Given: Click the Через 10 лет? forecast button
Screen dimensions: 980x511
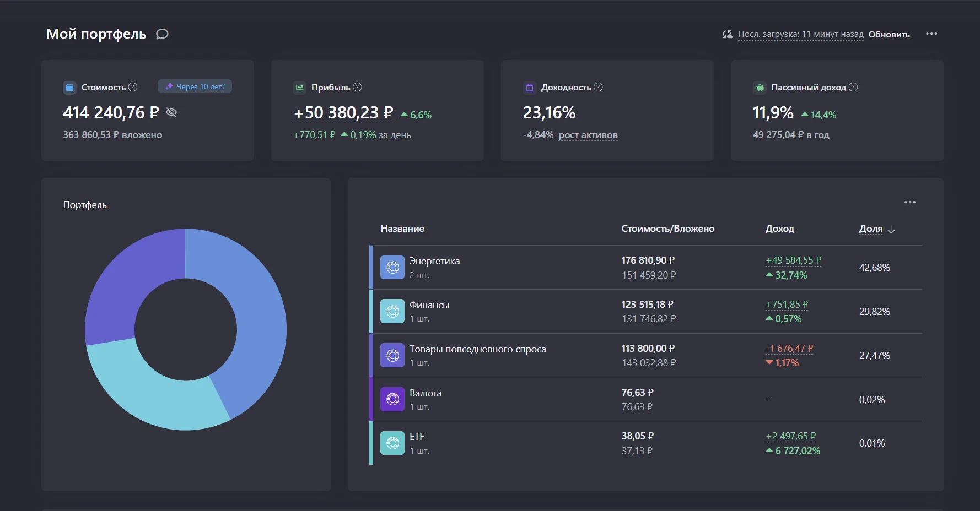Looking at the screenshot, I should point(195,86).
